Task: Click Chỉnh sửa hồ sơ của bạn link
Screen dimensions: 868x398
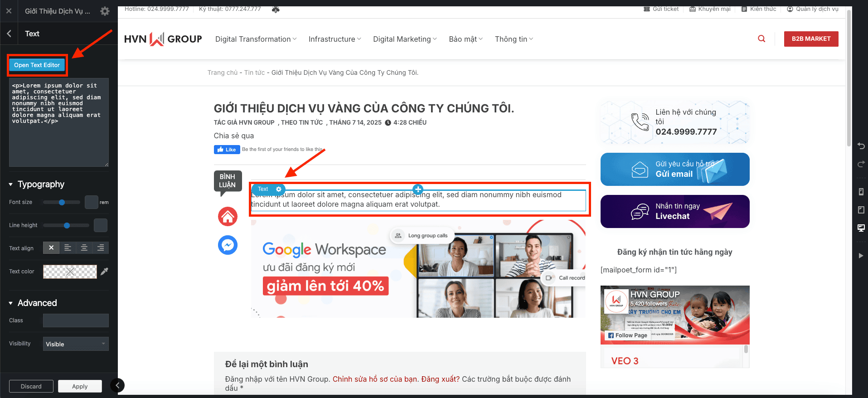Action: pos(375,379)
